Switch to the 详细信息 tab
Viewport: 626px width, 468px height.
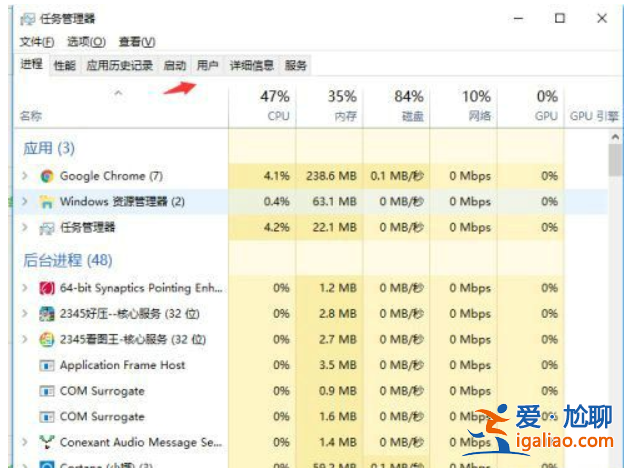tap(252, 65)
